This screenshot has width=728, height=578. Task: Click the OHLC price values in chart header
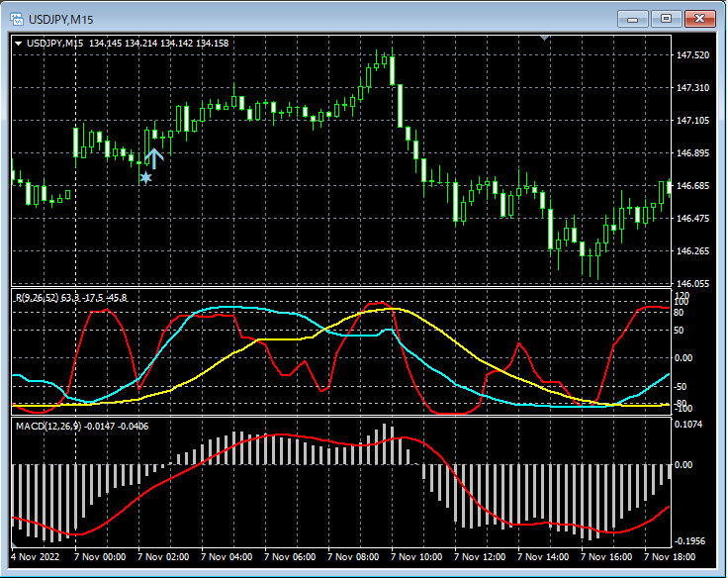point(158,44)
